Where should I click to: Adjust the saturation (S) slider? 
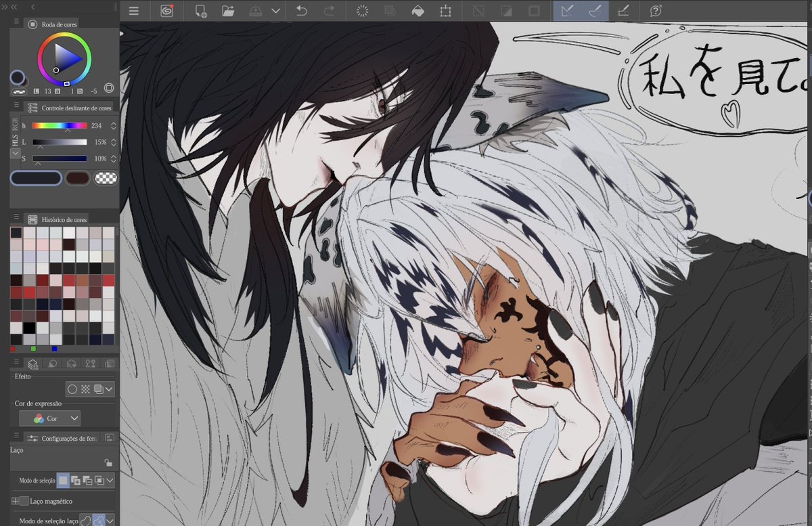tap(60, 158)
